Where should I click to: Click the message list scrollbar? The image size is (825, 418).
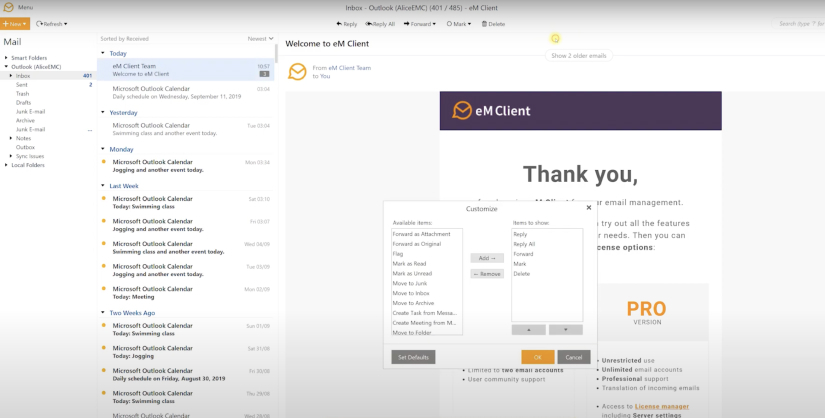(276, 54)
